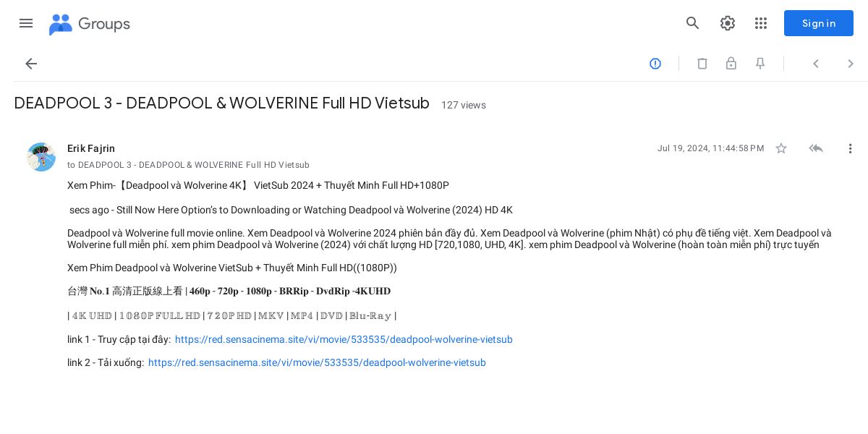Click the conversation title DEADPOOL 3 heading
The height and width of the screenshot is (434, 868).
click(222, 103)
